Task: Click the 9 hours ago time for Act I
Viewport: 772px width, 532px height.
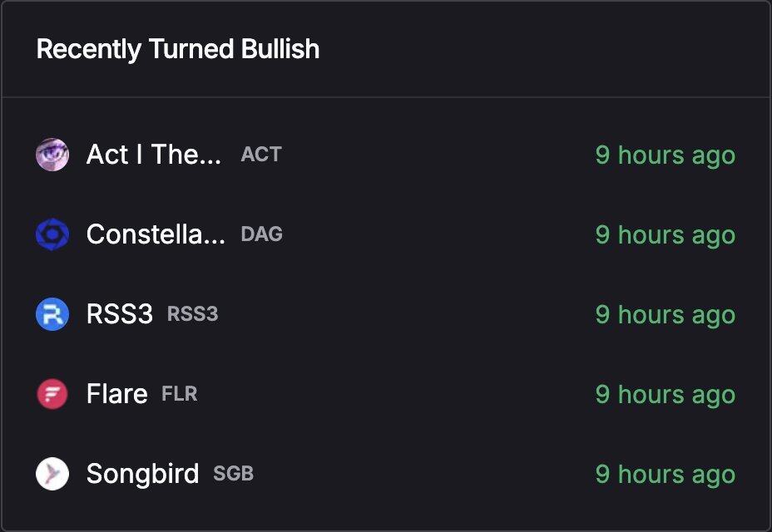Action: (666, 155)
